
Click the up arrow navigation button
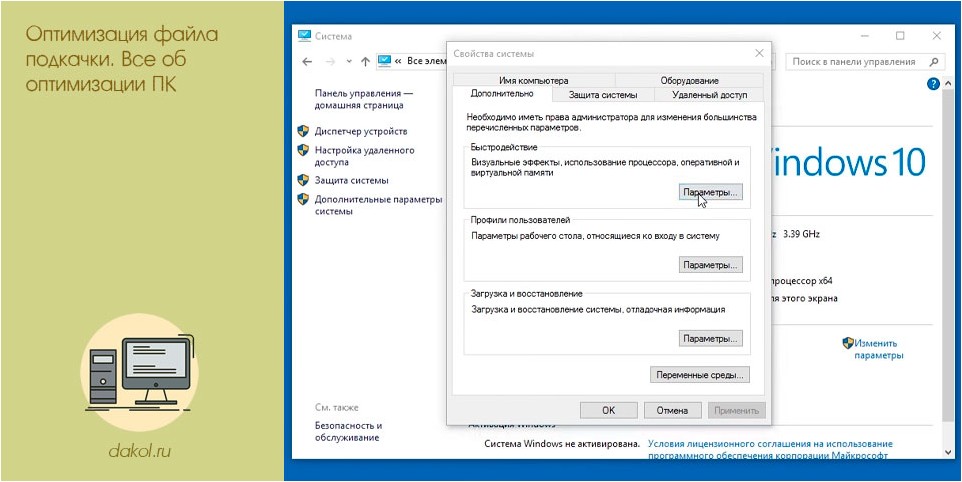[x=366, y=61]
